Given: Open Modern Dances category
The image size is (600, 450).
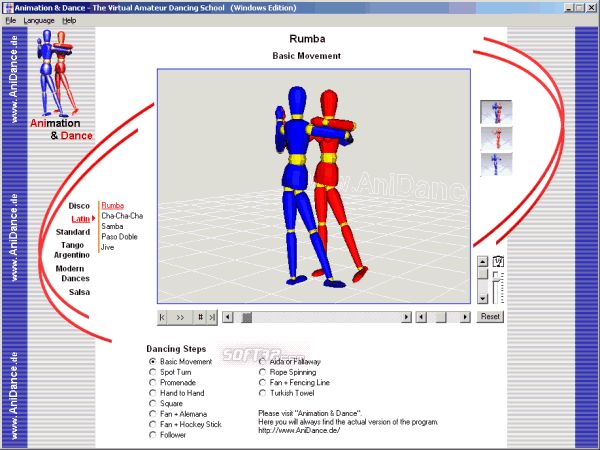Looking at the screenshot, I should 73,273.
